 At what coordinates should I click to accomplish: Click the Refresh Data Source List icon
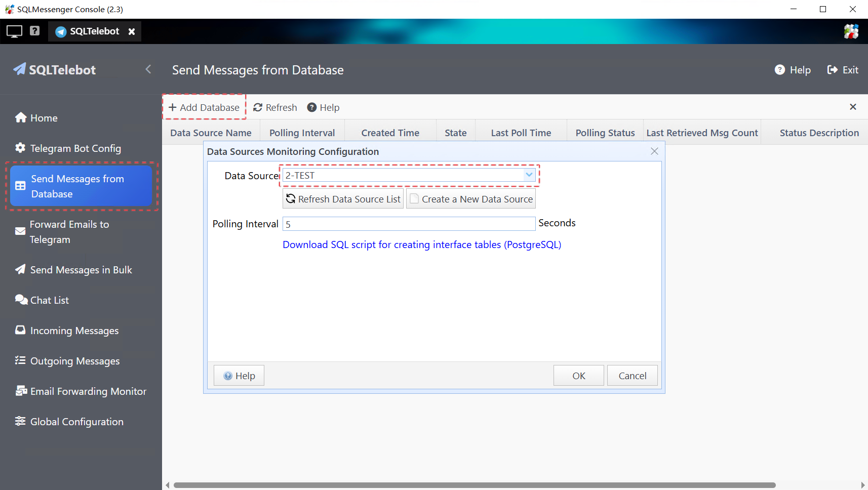point(291,198)
